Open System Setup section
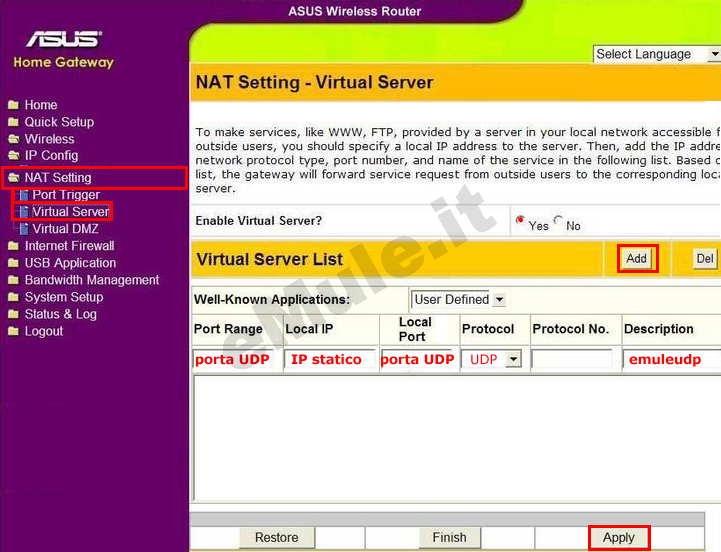Viewport: 721px width, 552px height. [x=64, y=297]
